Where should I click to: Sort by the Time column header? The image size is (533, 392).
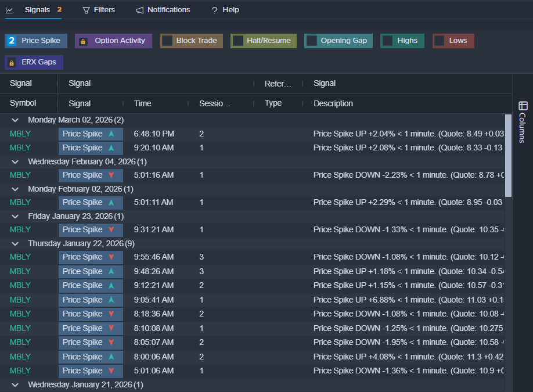click(x=142, y=103)
